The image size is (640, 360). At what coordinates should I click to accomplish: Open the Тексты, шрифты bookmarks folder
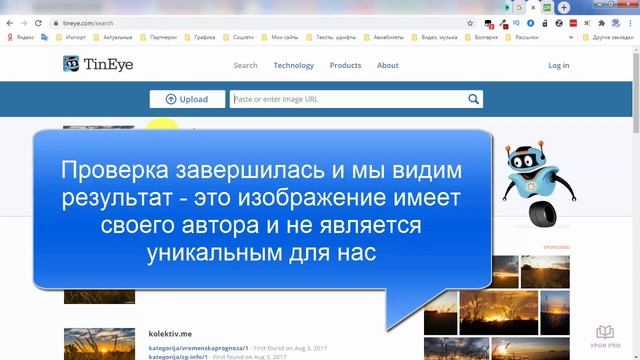331,37
